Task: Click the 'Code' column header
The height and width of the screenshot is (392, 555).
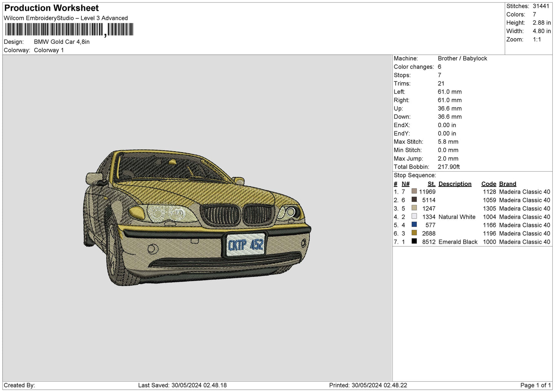Action: (489, 184)
